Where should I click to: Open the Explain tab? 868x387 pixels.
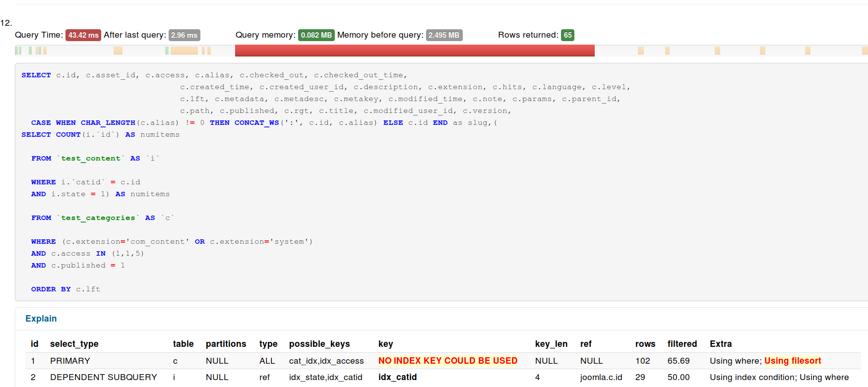[x=41, y=319]
